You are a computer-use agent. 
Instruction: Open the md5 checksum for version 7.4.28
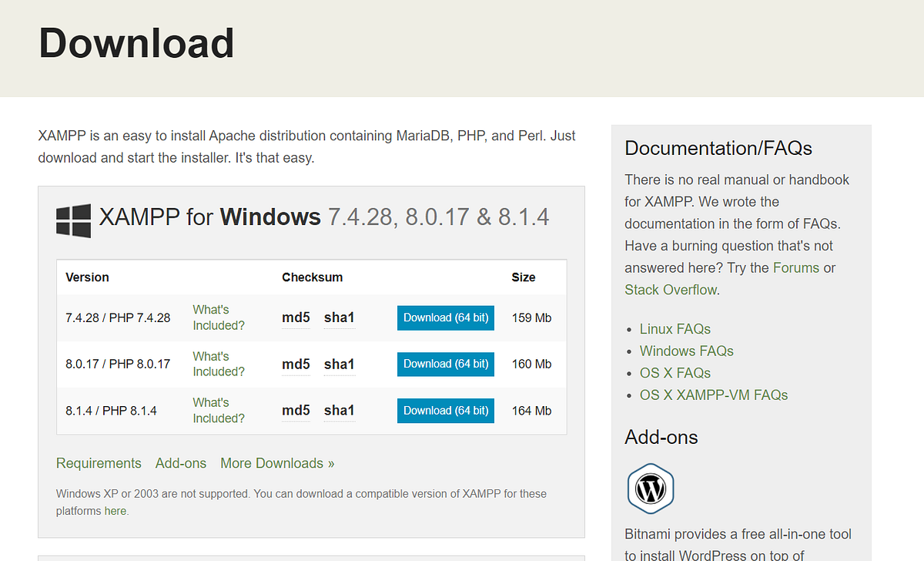point(295,317)
